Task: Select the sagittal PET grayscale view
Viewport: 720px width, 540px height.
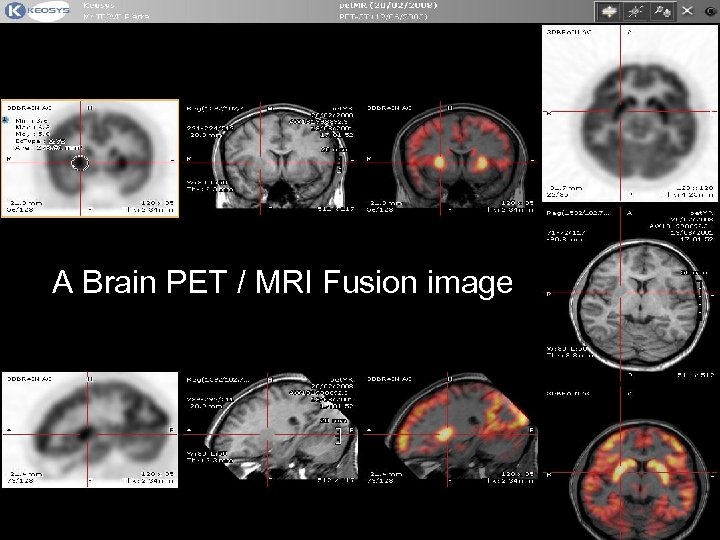Action: click(x=90, y=430)
